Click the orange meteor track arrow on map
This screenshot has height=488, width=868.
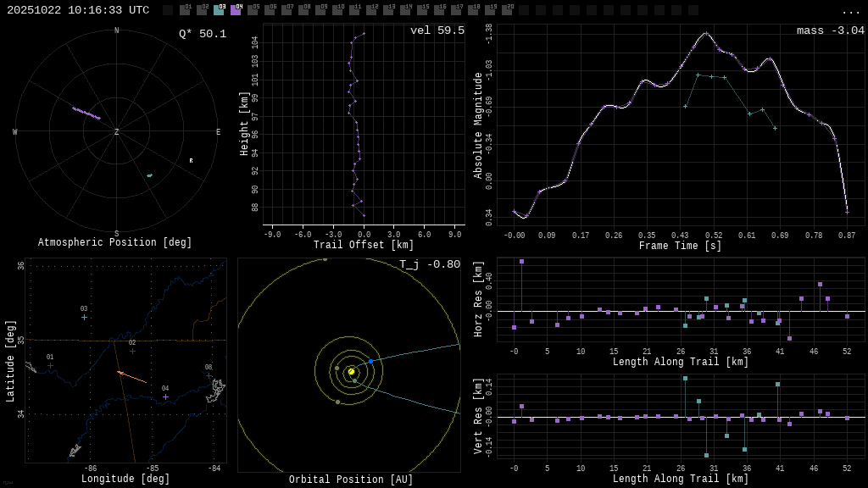tap(131, 377)
